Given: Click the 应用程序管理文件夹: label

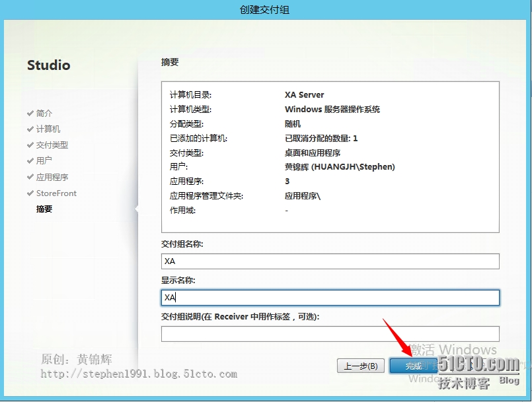Looking at the screenshot, I should pos(206,196).
